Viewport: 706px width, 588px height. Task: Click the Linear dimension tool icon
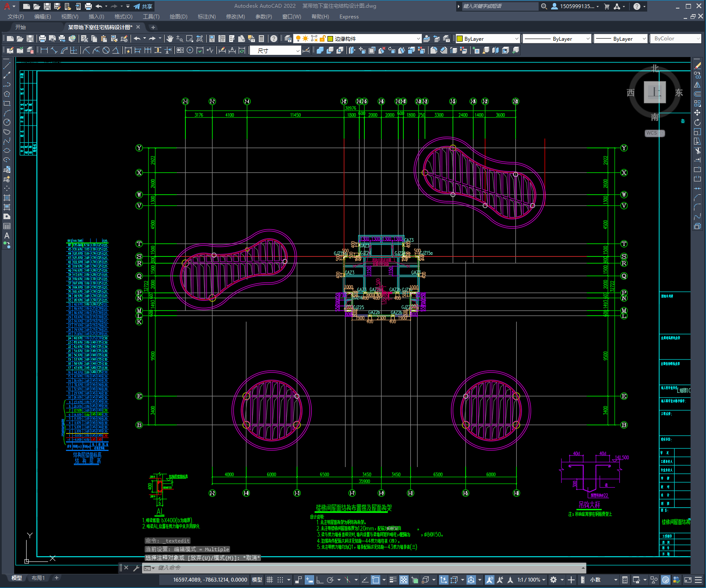44,50
